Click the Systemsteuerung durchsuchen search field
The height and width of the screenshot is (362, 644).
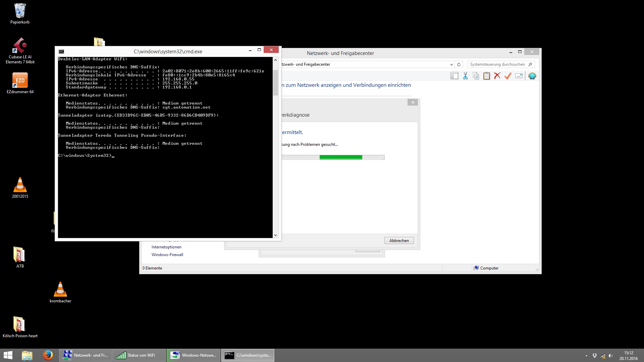pos(497,64)
